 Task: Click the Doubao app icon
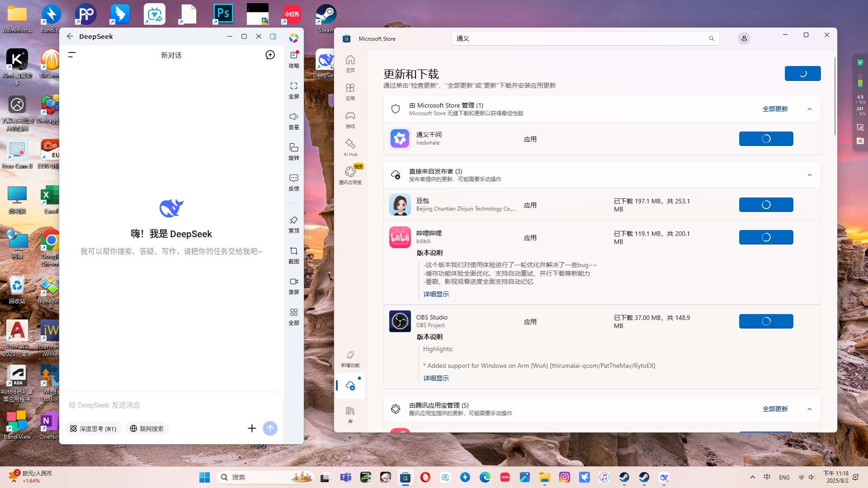400,205
